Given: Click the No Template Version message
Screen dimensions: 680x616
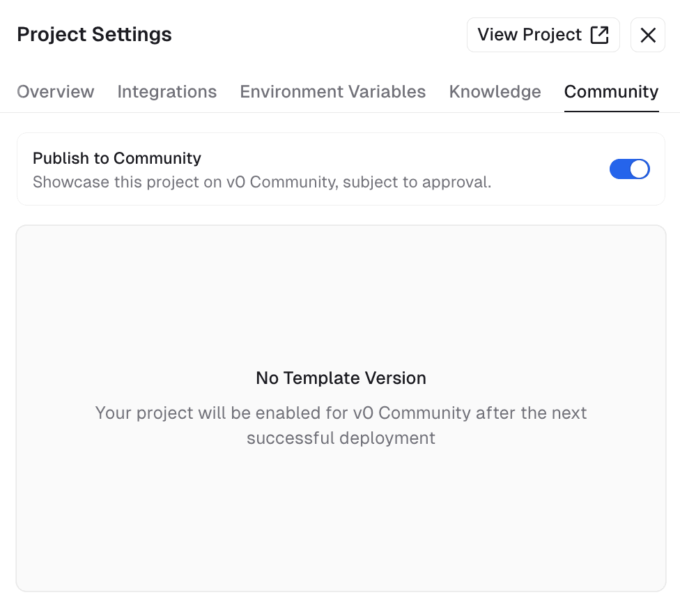Looking at the screenshot, I should [341, 378].
